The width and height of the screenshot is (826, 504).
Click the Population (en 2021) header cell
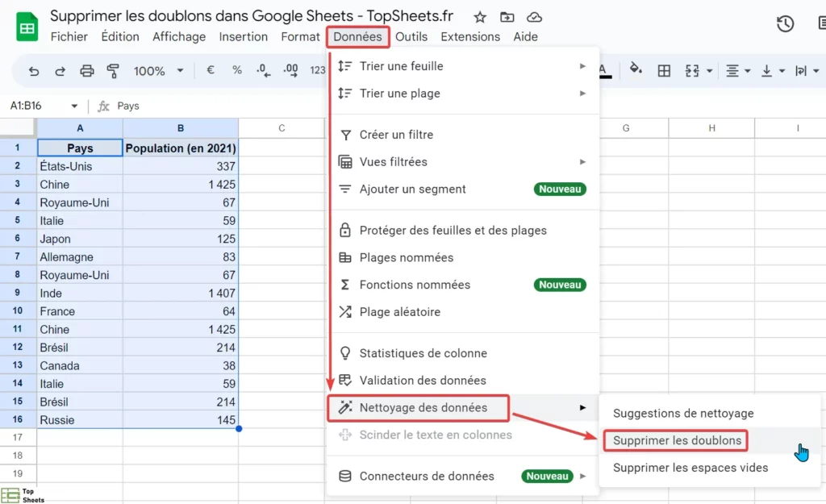[x=181, y=148]
